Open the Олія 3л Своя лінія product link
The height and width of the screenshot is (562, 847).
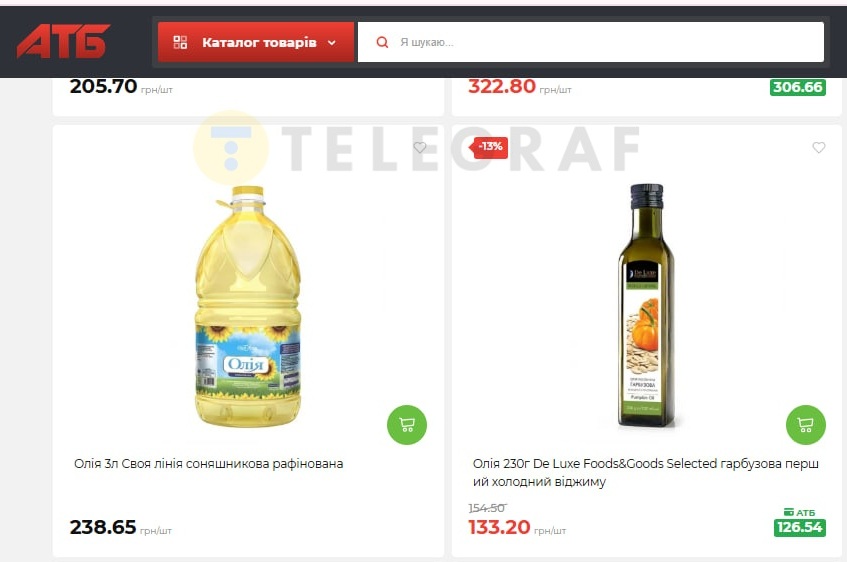[x=209, y=464]
